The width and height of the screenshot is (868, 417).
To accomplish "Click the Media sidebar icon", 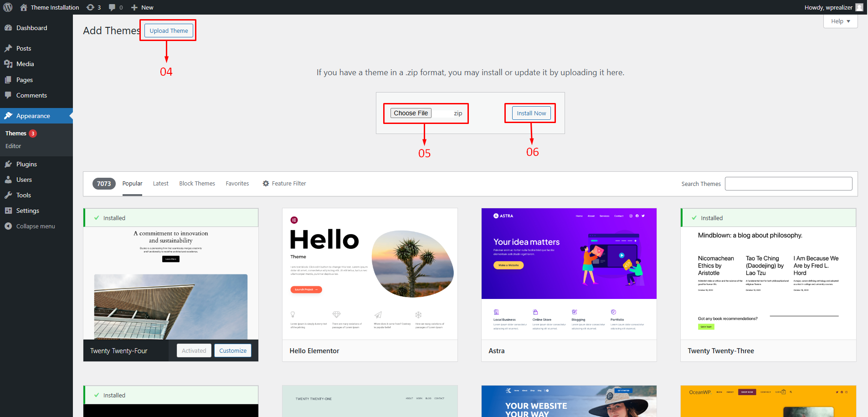I will pos(8,64).
